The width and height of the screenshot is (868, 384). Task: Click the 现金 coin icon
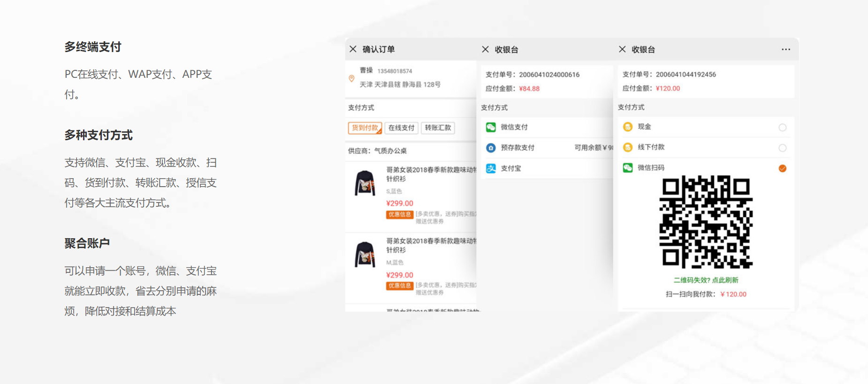tap(628, 127)
